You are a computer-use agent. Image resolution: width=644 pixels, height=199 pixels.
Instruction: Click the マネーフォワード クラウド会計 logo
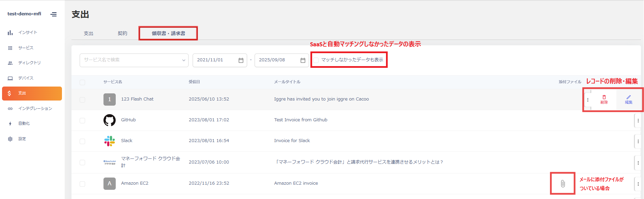pos(110,163)
